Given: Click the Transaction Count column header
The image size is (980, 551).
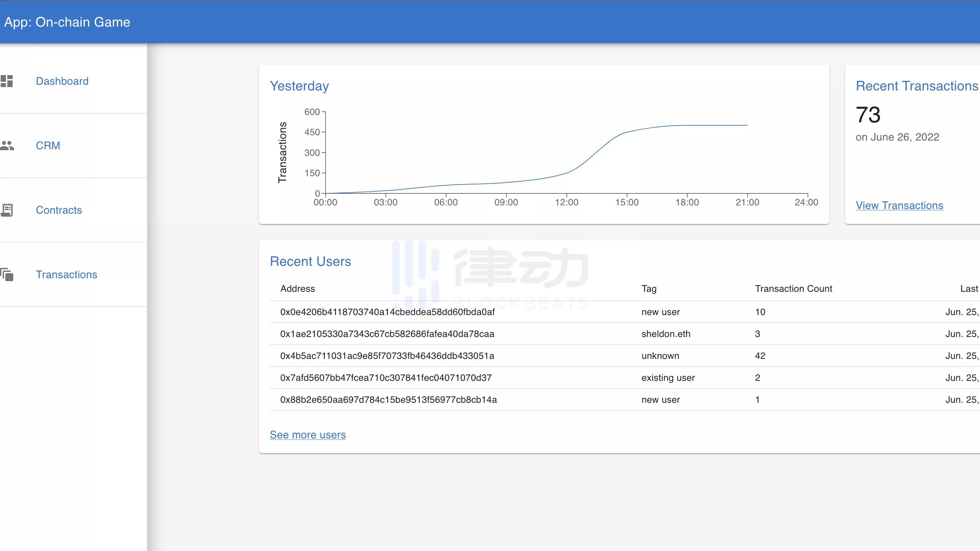Looking at the screenshot, I should point(793,289).
